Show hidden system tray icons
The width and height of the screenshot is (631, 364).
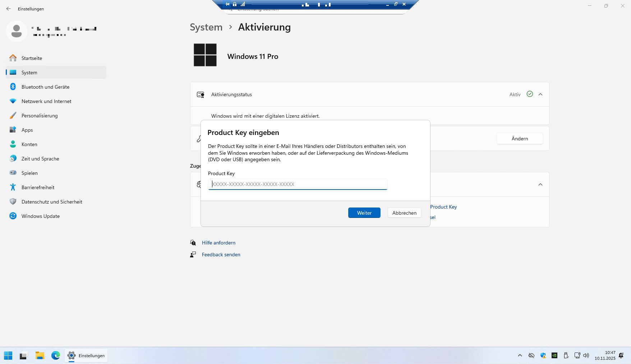click(520, 355)
